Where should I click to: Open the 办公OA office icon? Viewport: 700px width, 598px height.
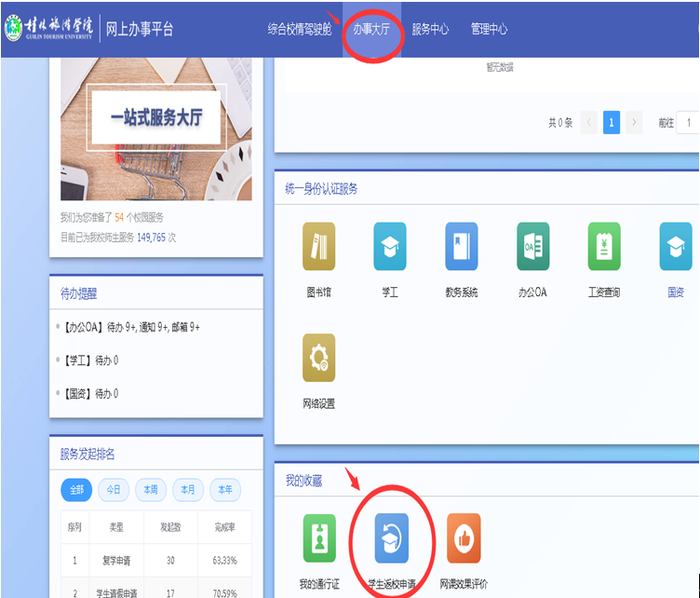tap(533, 246)
